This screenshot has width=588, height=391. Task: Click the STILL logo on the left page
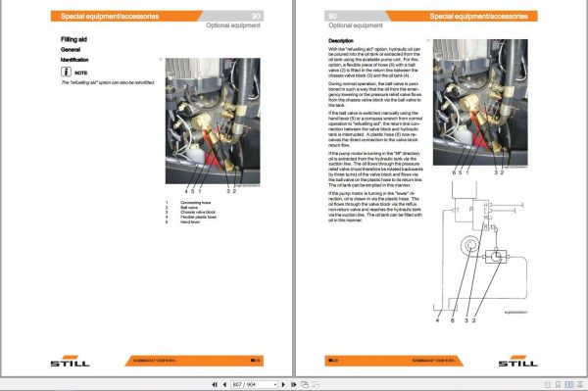71,361
